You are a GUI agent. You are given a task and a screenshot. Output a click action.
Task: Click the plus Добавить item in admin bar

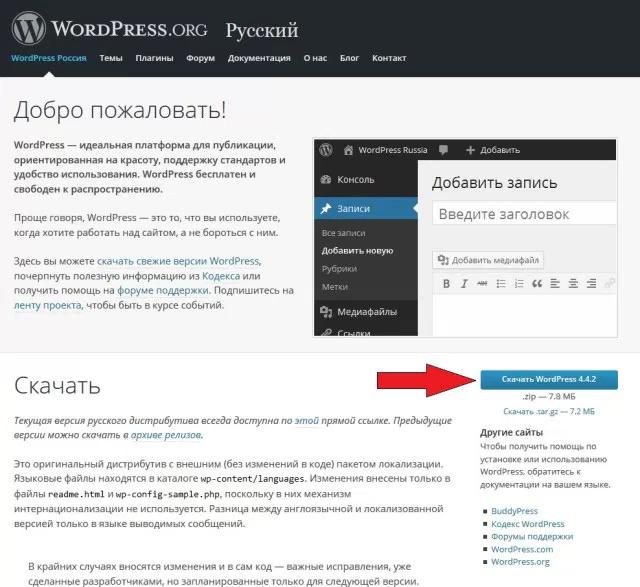click(493, 150)
